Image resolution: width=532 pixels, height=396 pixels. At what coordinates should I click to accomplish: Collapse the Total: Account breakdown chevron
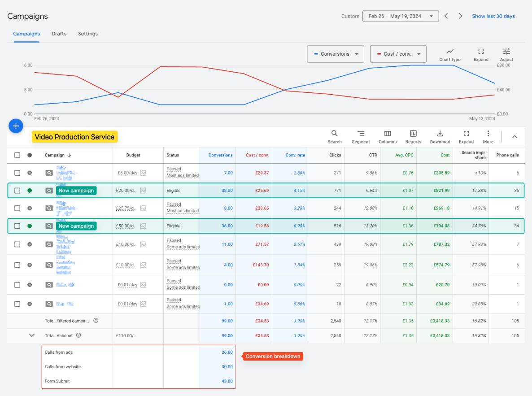point(31,335)
